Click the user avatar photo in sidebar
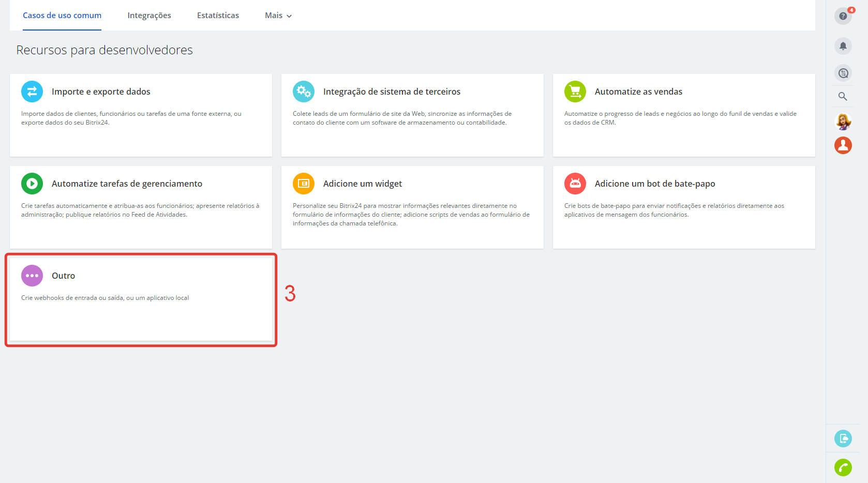Viewport: 868px width, 483px height. [x=843, y=122]
